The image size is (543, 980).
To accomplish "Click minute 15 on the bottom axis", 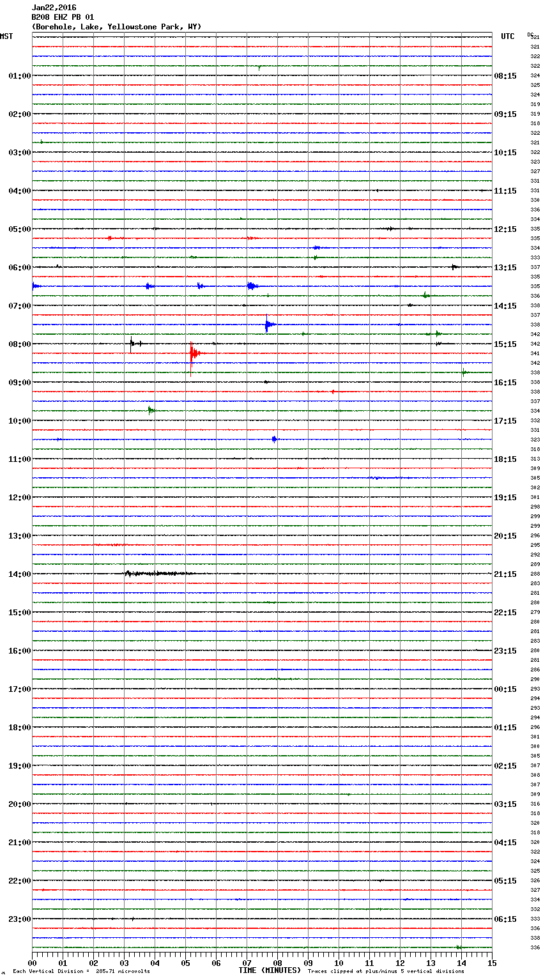I will 492,963.
